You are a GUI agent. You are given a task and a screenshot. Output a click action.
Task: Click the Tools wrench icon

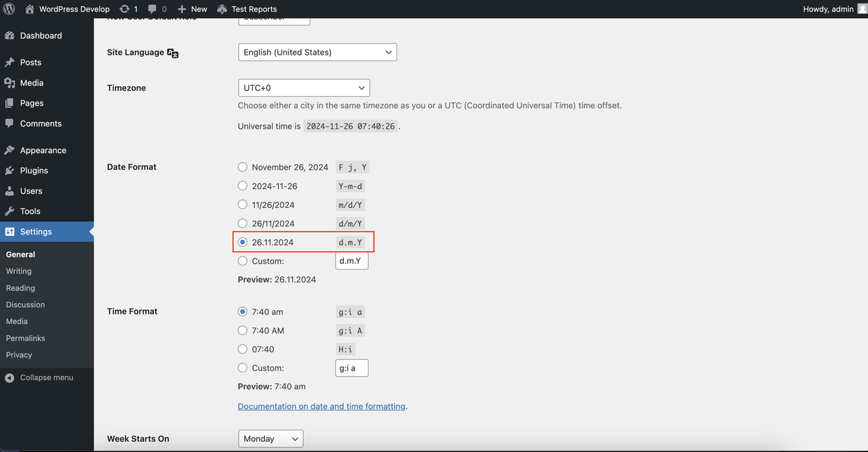coord(9,211)
